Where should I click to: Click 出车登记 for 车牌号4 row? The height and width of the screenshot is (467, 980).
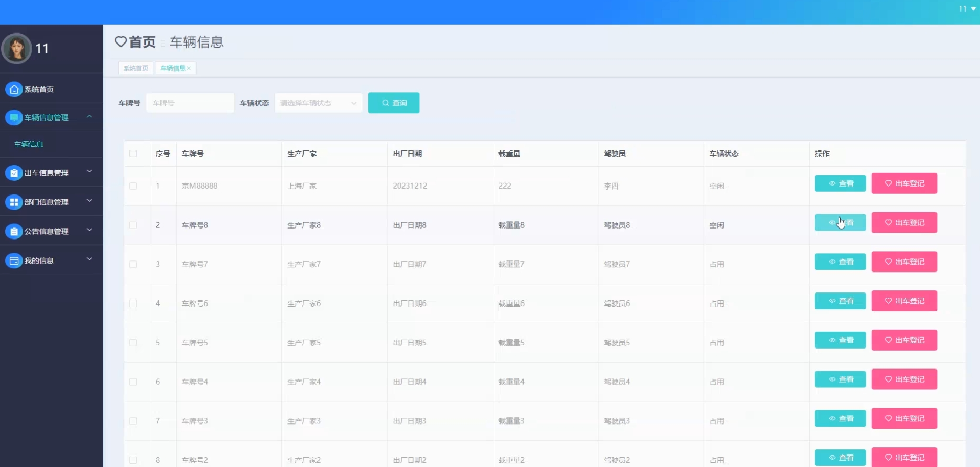[x=904, y=379]
